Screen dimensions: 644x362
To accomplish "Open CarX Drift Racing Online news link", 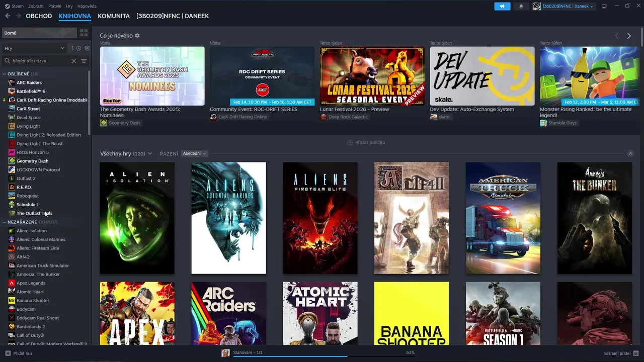I will [x=243, y=117].
